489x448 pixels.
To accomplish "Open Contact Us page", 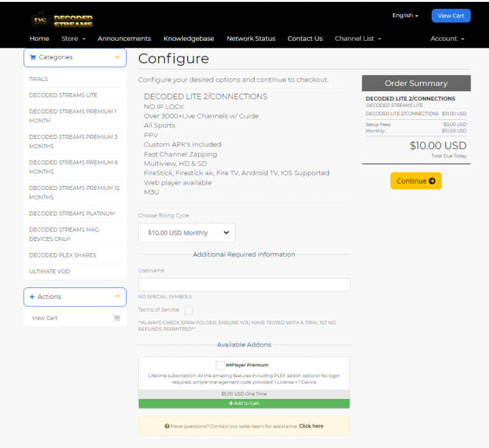I will pyautogui.click(x=305, y=39).
